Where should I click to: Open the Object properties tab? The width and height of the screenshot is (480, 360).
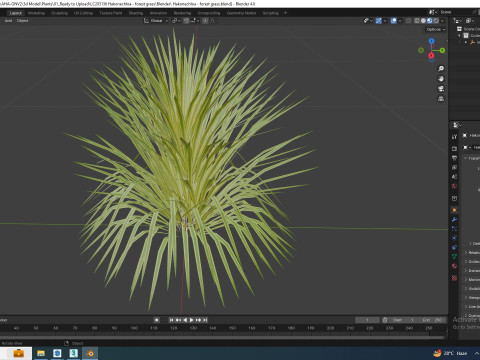(454, 210)
